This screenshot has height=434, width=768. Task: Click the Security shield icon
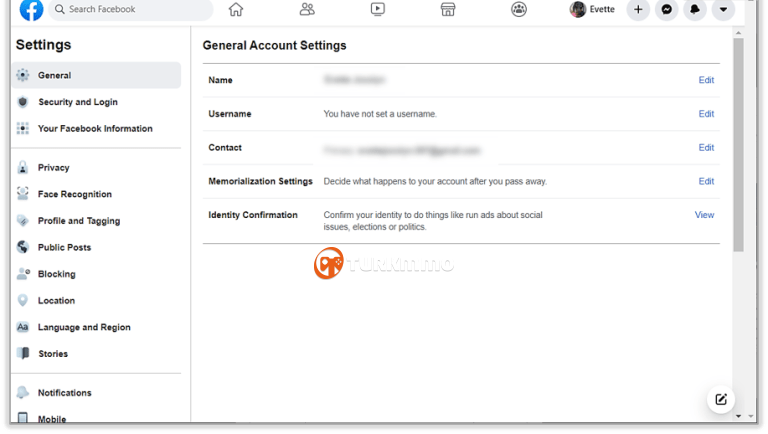coord(23,102)
